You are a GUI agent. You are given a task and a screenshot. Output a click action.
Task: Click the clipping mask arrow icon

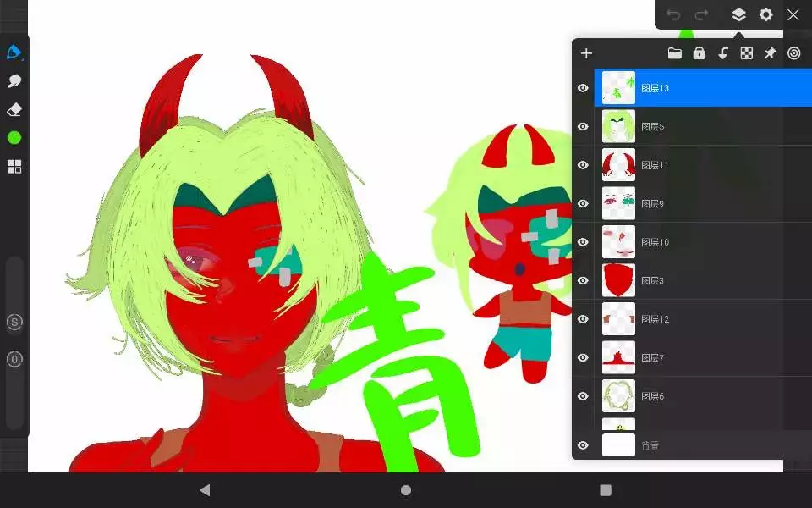(x=723, y=53)
